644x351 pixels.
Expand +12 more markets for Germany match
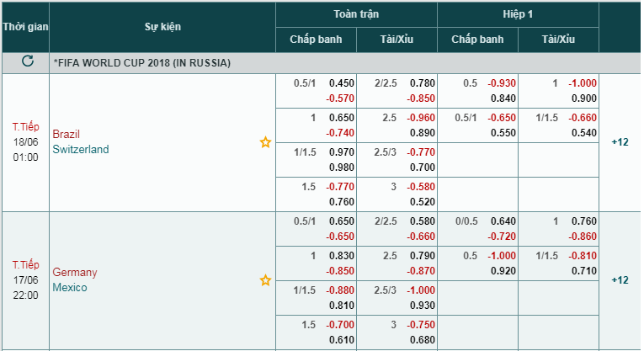pyautogui.click(x=620, y=280)
